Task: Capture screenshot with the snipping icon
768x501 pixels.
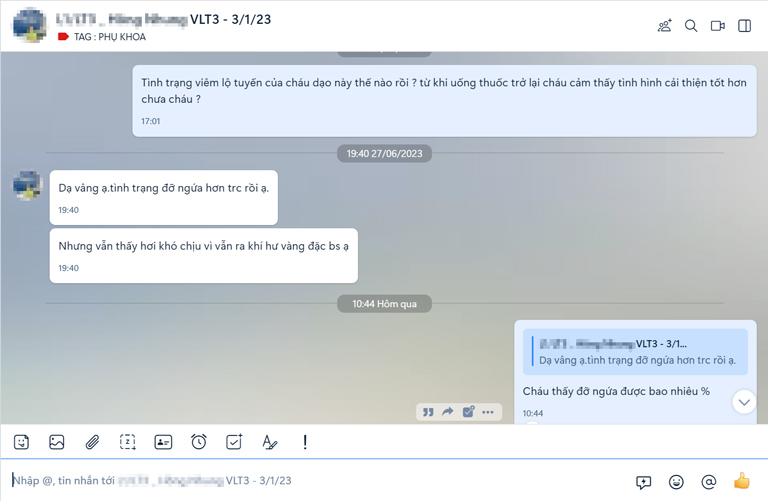Action: [127, 442]
